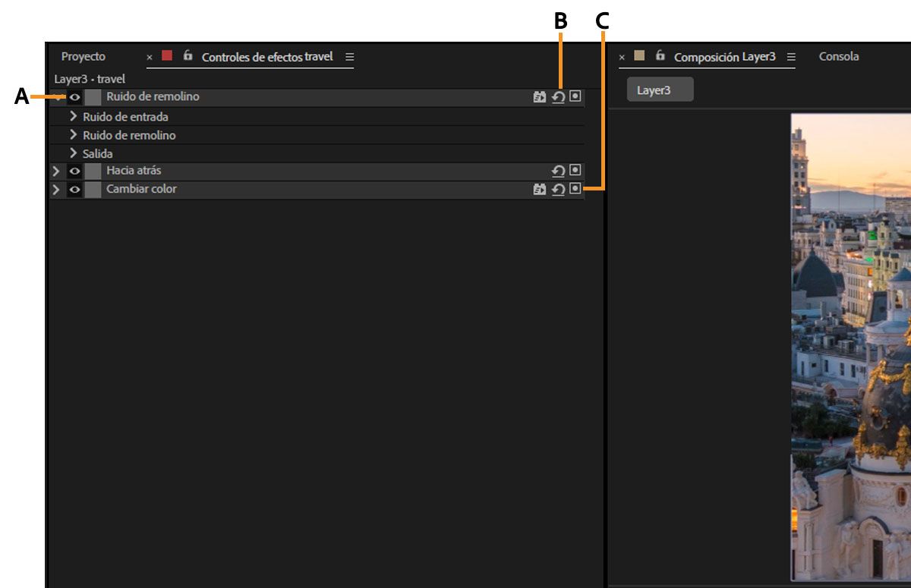
Task: Reset the Cambiar color effect
Action: click(x=560, y=189)
